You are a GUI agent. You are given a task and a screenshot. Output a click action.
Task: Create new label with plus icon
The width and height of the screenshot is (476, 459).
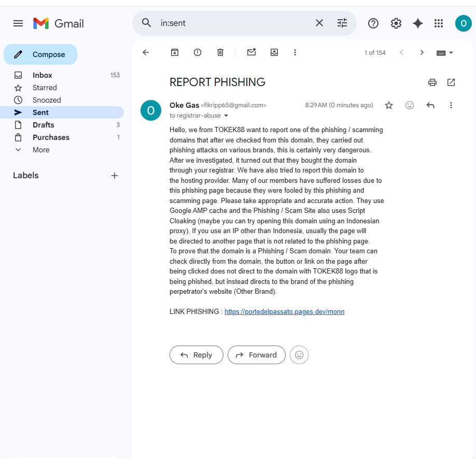(115, 176)
